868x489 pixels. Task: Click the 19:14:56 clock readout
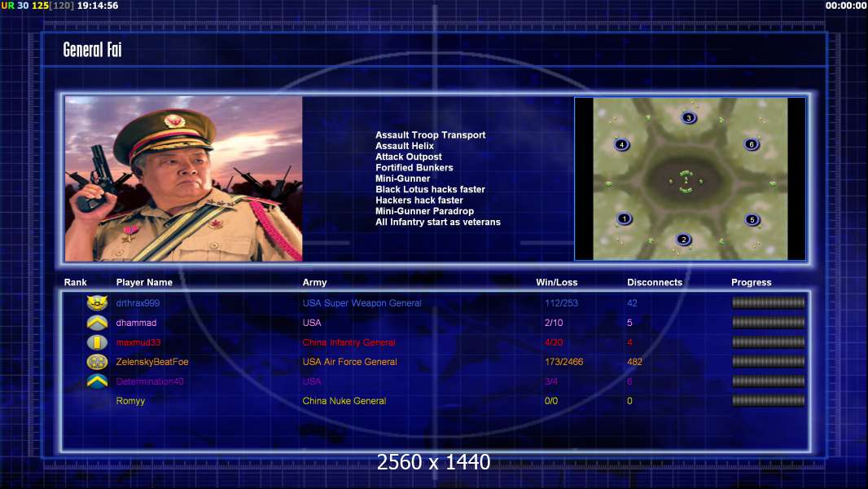tap(98, 6)
